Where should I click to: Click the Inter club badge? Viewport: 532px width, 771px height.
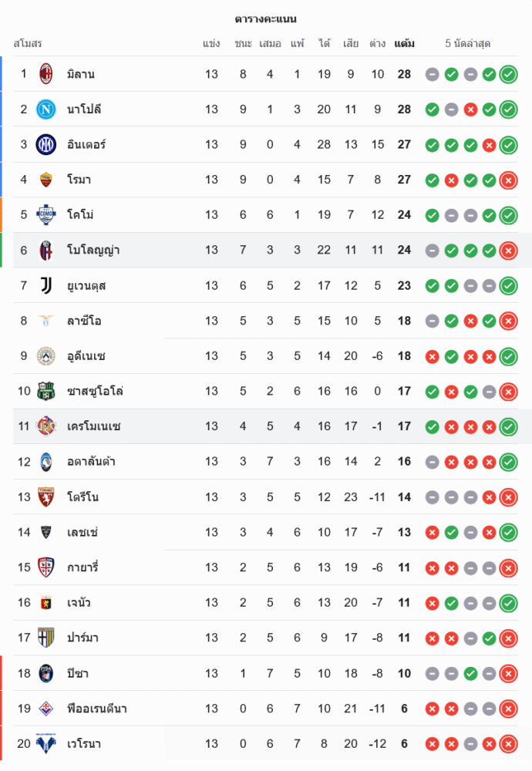pos(46,144)
